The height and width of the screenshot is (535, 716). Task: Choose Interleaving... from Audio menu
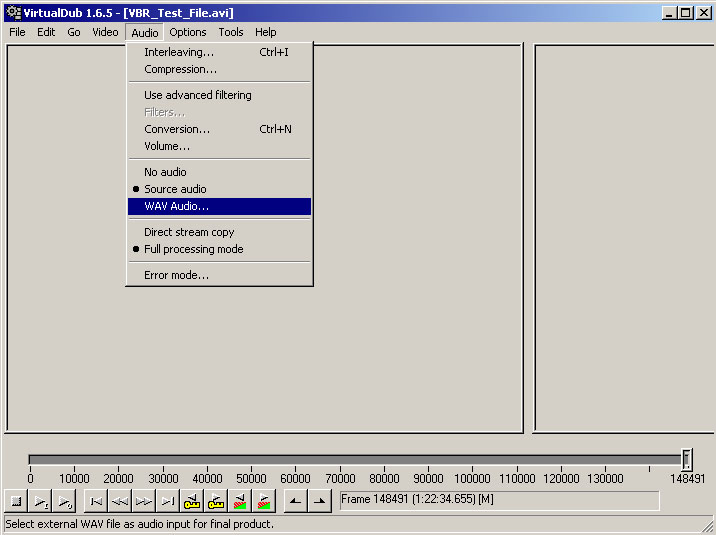219,52
